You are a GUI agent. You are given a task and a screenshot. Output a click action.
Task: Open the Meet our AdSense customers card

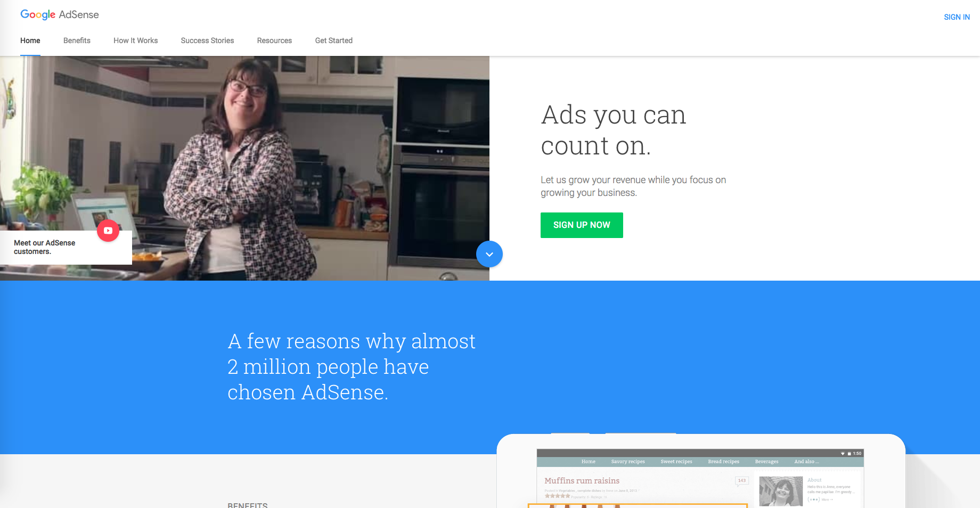tap(66, 247)
